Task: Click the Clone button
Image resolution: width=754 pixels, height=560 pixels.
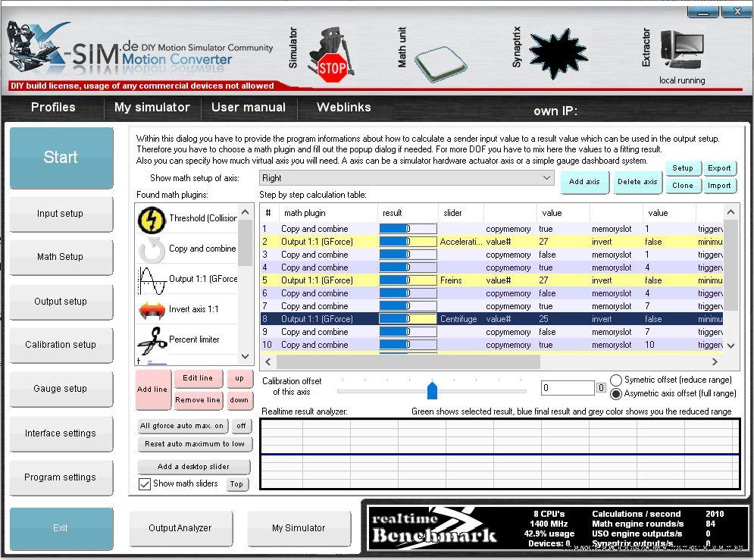Action: coord(682,186)
